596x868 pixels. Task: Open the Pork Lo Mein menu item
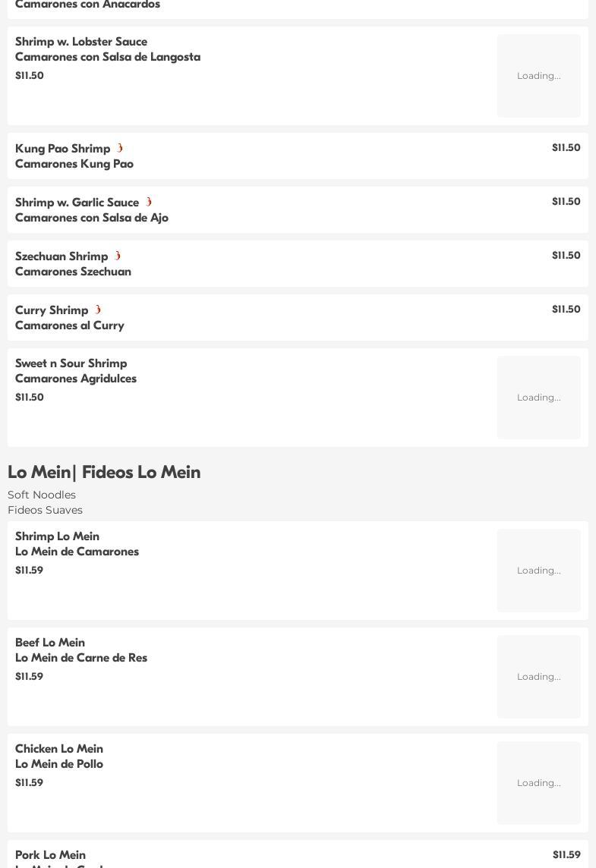point(50,855)
